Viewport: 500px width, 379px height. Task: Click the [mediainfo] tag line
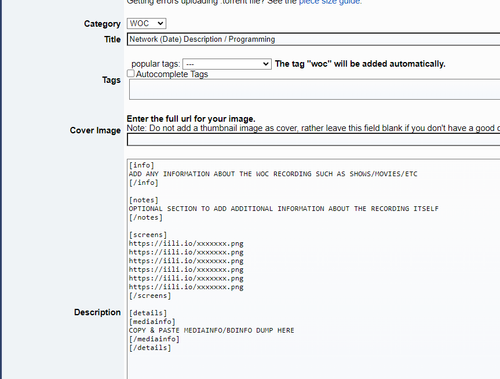point(152,322)
